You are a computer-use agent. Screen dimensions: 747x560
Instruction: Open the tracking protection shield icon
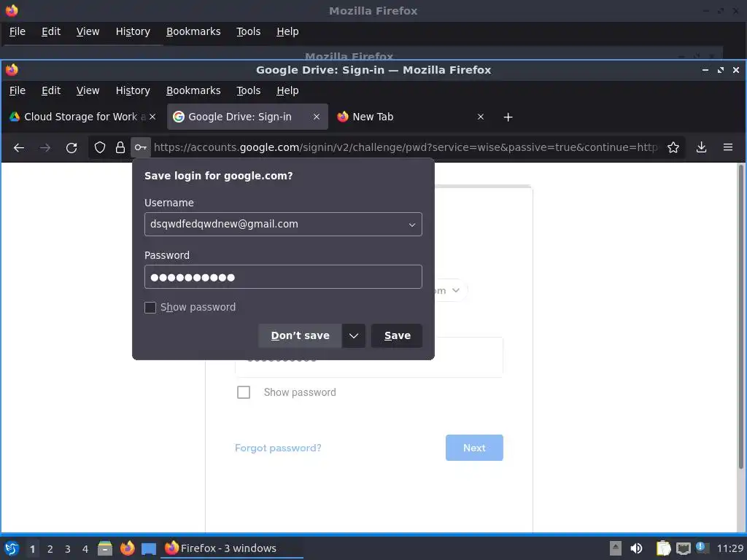click(99, 147)
